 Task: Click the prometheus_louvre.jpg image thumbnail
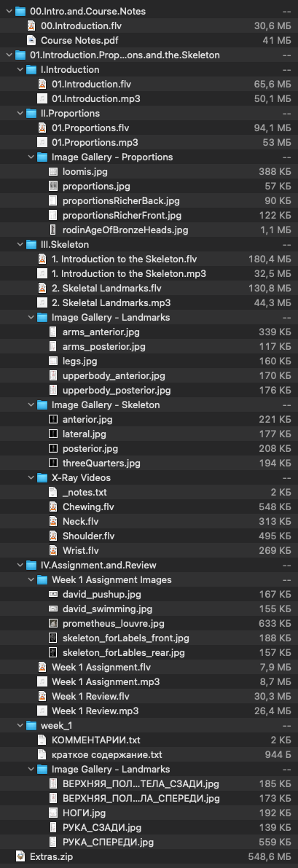point(52,623)
